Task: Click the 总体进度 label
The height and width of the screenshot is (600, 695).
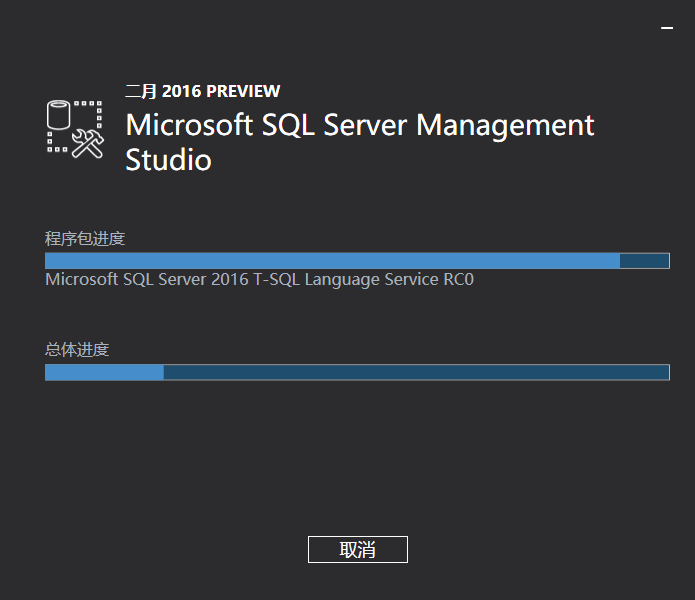Action: (x=77, y=350)
